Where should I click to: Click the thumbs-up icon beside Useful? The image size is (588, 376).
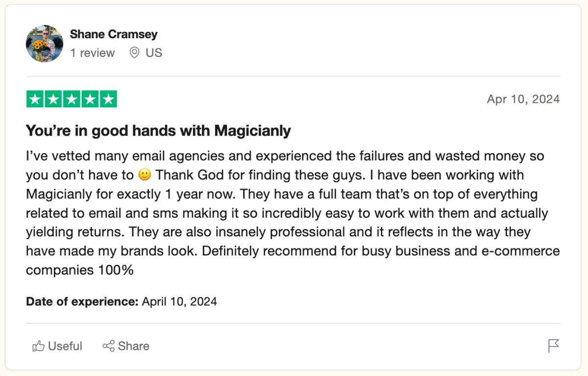pos(38,346)
